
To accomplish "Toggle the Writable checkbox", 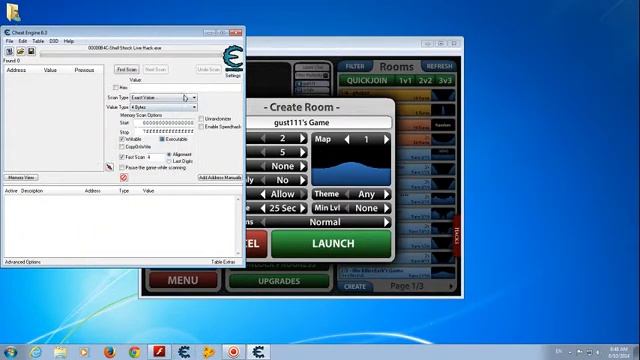I will coord(122,139).
